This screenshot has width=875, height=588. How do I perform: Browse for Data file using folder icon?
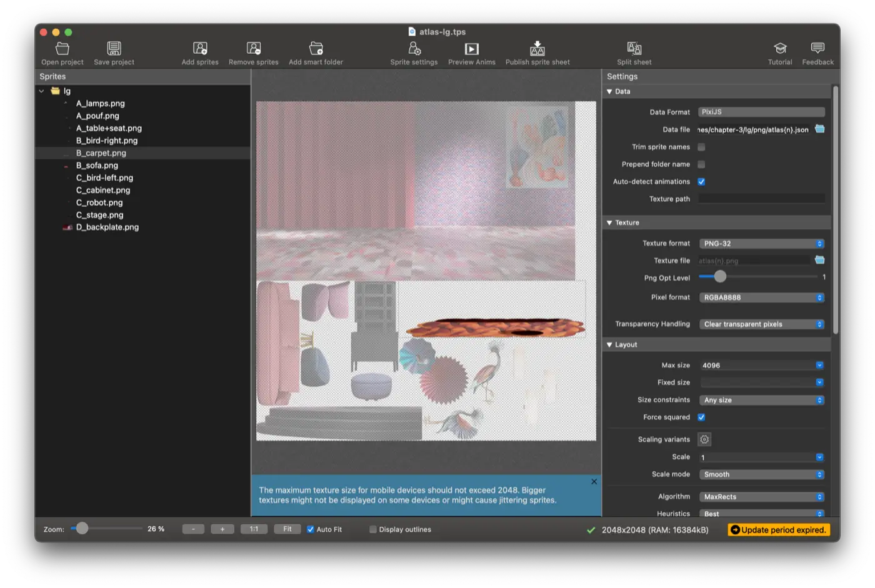pyautogui.click(x=819, y=129)
